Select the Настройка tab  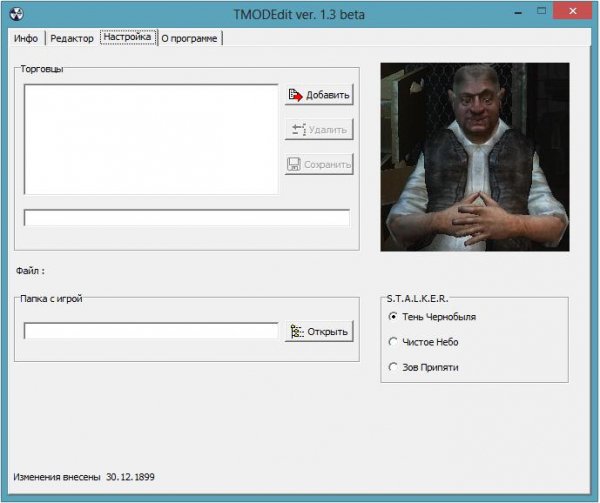[x=128, y=37]
